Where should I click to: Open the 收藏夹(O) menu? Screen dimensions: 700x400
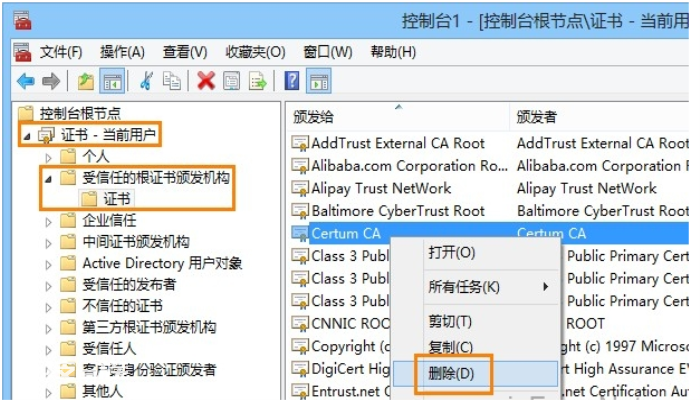(255, 52)
